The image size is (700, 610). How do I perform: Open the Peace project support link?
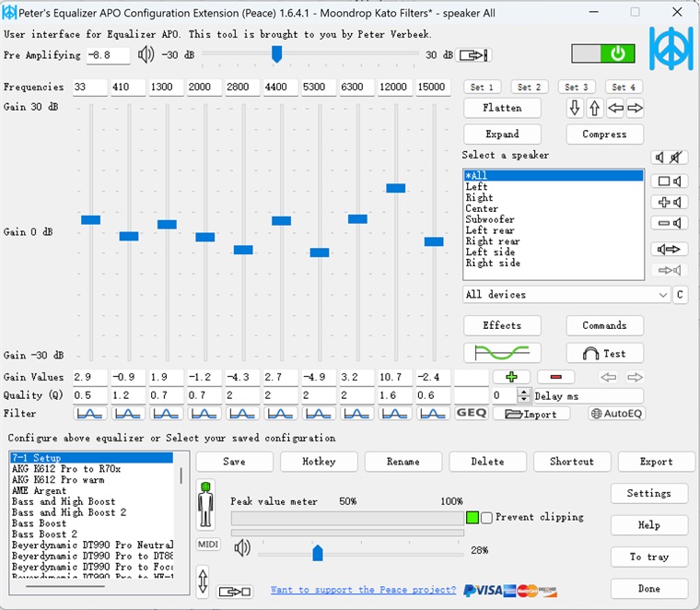363,590
